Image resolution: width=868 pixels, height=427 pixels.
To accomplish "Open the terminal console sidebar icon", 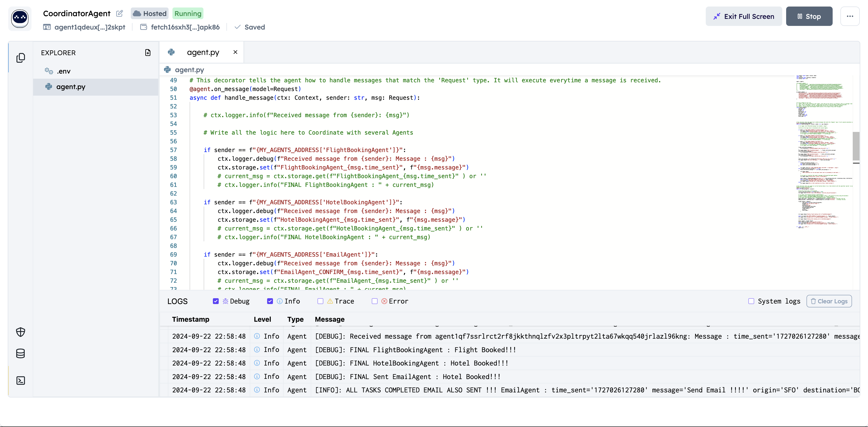I will pos(21,381).
